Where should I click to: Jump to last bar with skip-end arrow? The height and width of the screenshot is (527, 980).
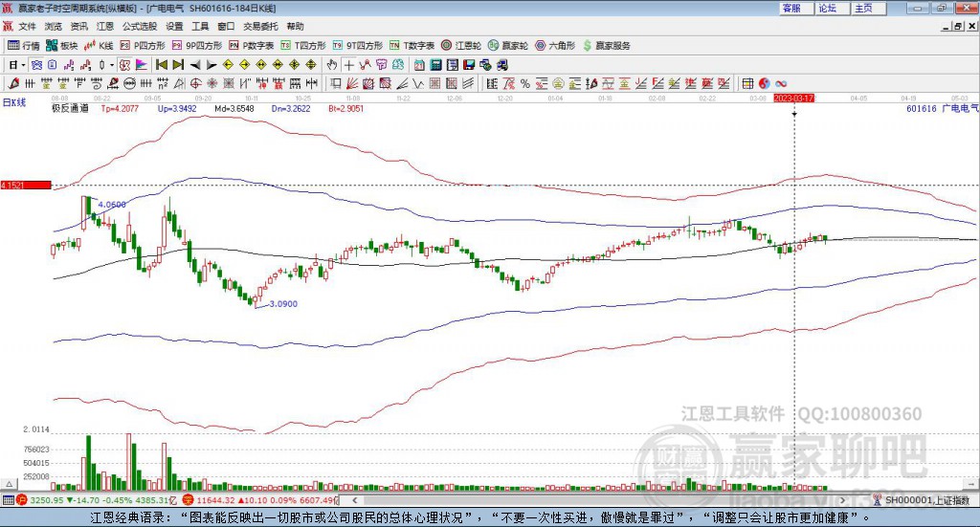(178, 64)
